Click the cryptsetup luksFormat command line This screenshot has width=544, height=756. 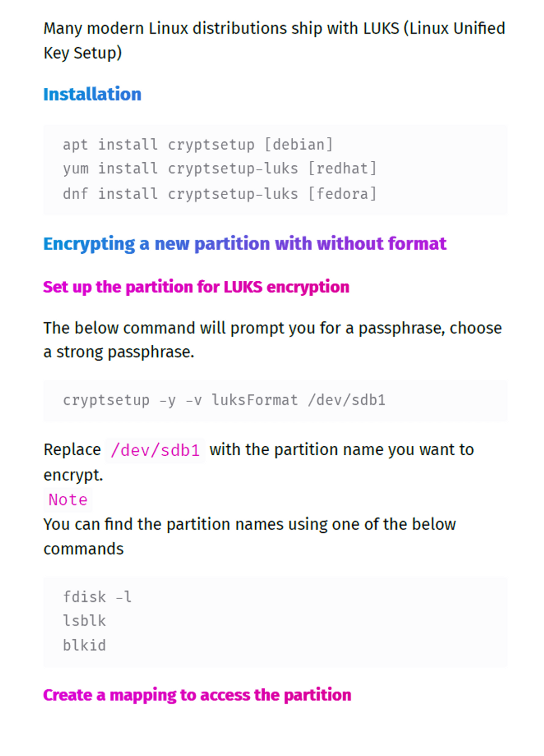point(224,400)
